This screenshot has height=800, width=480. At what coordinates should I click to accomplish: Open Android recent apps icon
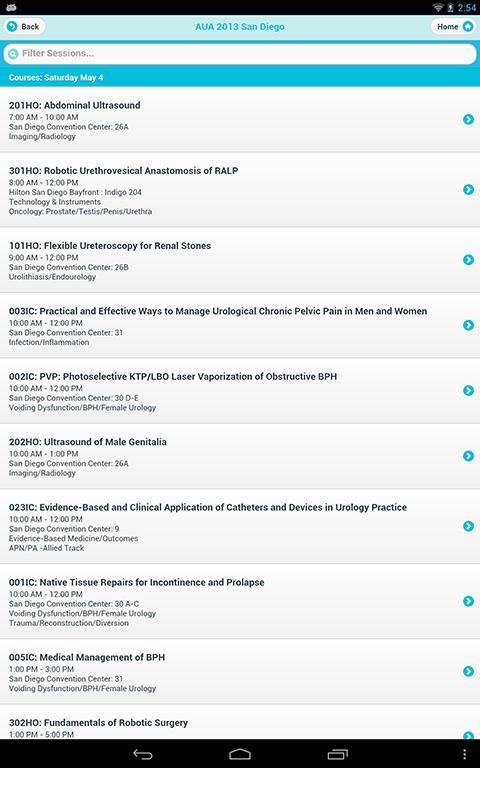(x=337, y=754)
